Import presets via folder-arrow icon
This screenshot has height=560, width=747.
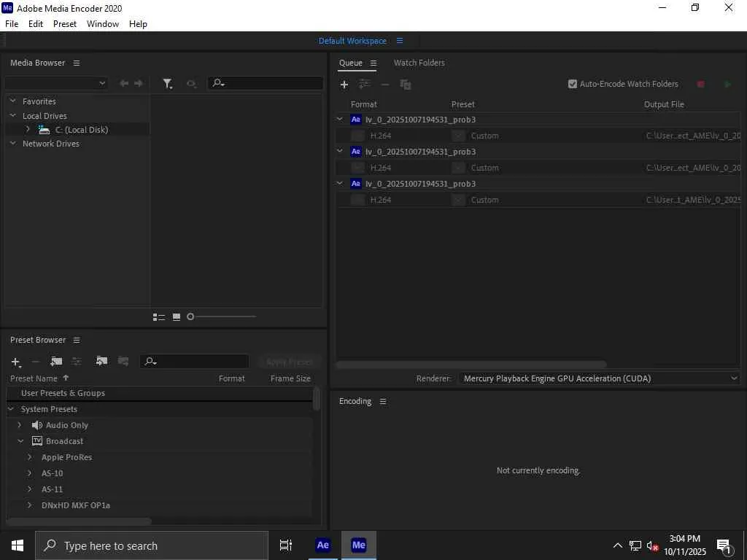click(101, 361)
